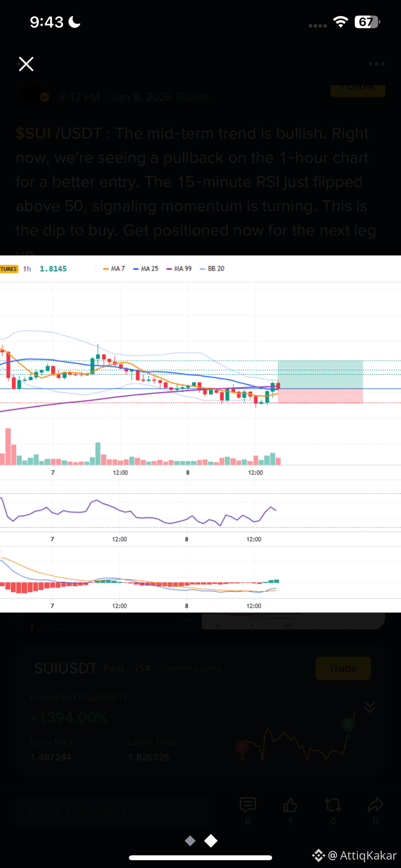
Task: Tap the Share your ideas input field
Action: coord(115,811)
